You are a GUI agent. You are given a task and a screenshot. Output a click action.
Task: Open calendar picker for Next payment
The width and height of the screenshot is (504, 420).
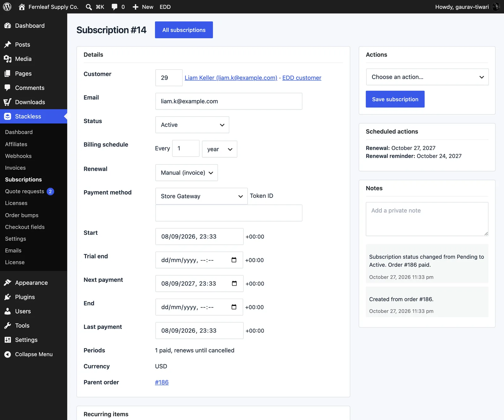234,284
